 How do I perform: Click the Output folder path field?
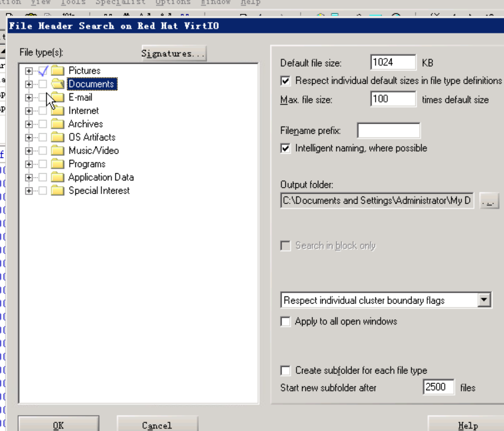tap(377, 201)
